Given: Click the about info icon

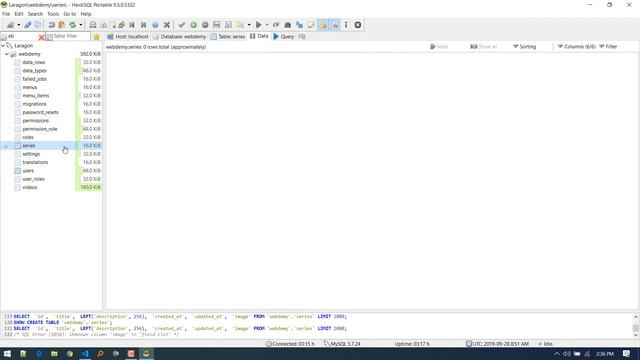Looking at the screenshot, I should point(346,25).
